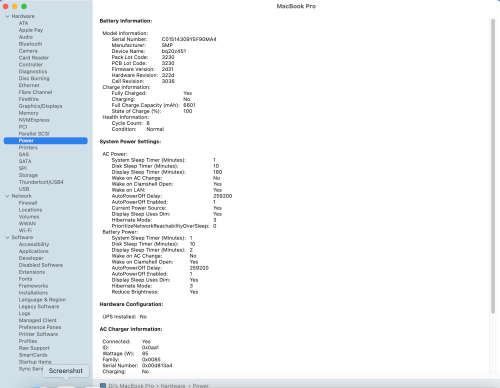
Task: Select Power in the sidebar
Action: click(46, 141)
